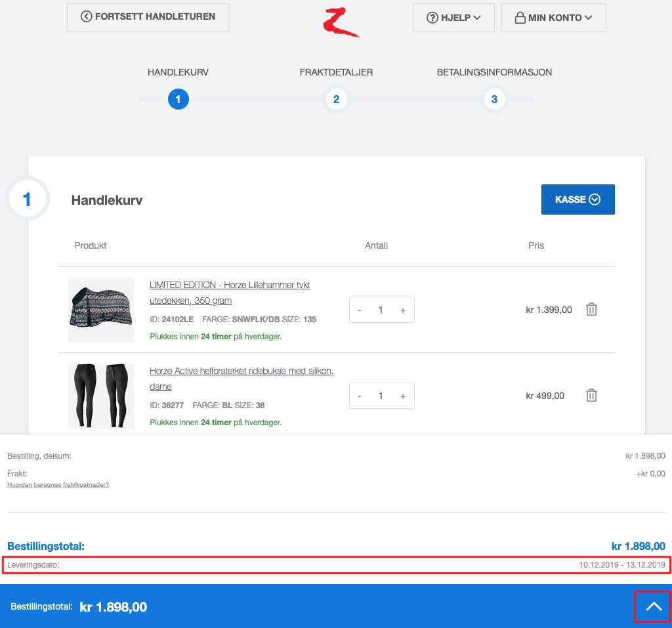Remove the Horze Active ridebukse item
Viewport: 672px width, 628px height.
(591, 395)
